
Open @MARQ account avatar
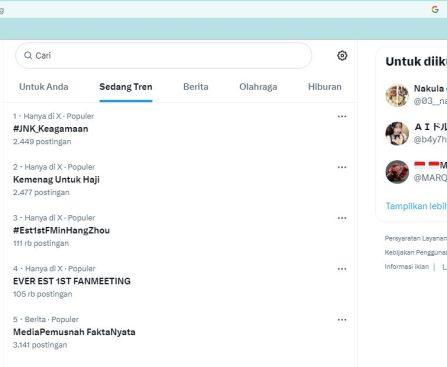(x=397, y=172)
